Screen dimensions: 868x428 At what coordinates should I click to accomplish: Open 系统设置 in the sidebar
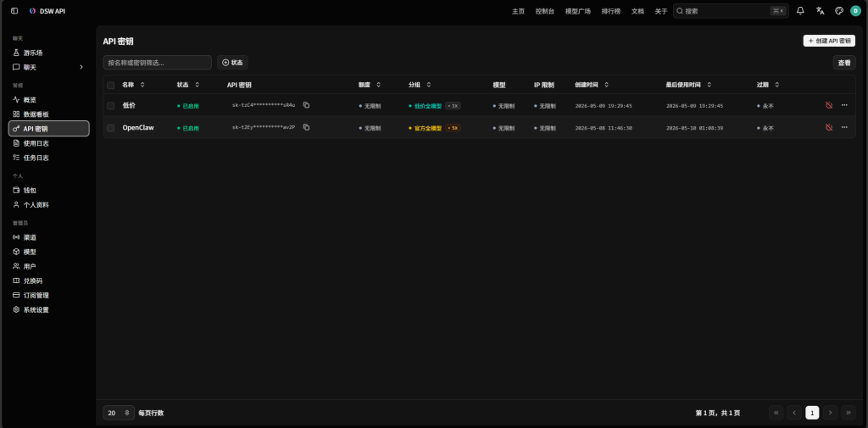coord(48,309)
